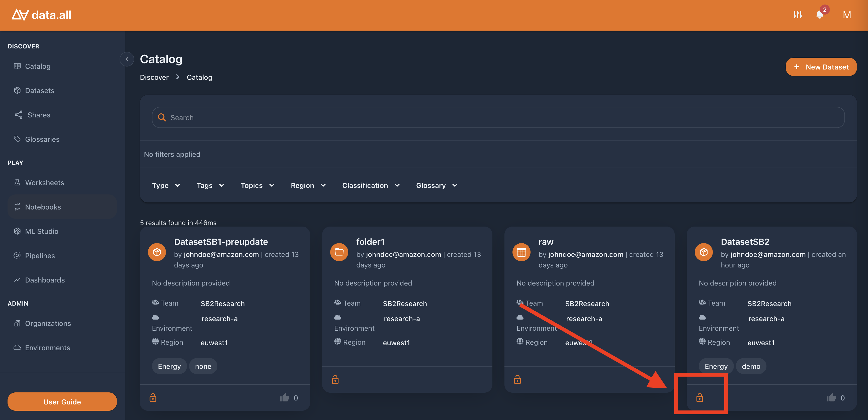Expand the Glossary filter dropdown
868x420 pixels.
tap(437, 185)
